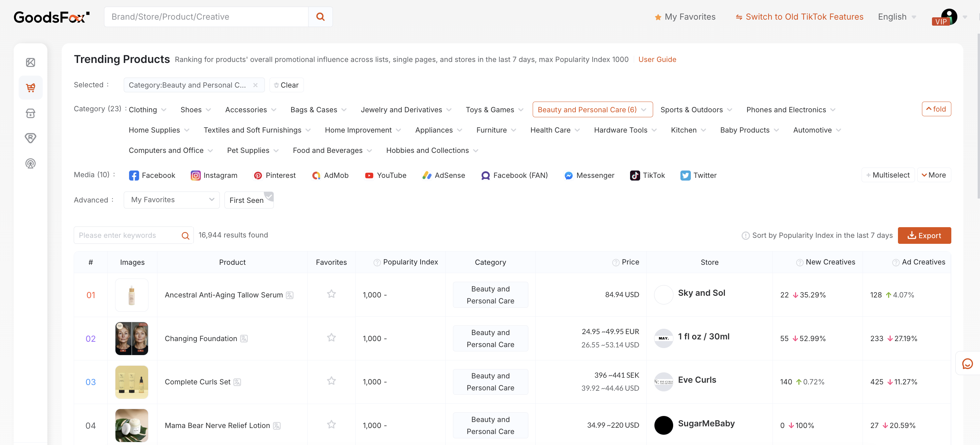Open the chat support bubble icon

(x=967, y=364)
